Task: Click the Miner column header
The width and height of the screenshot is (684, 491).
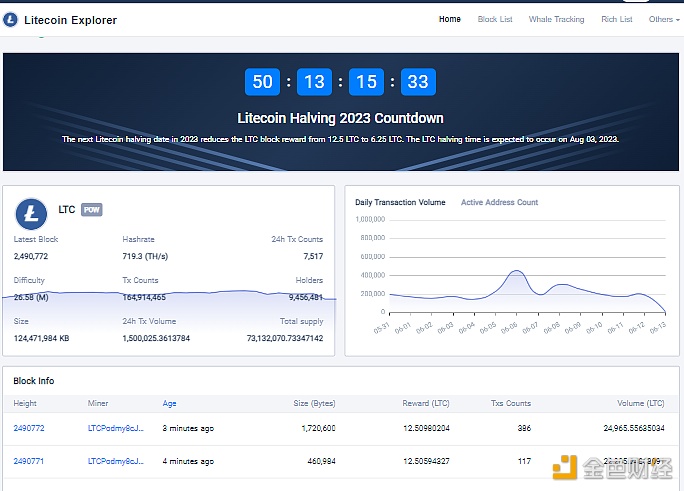Action: [x=98, y=403]
